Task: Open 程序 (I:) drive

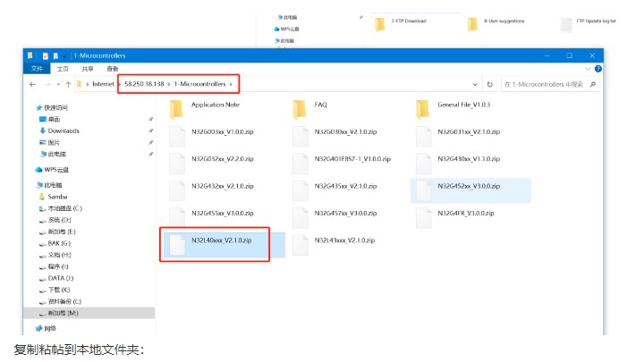Action: point(58,266)
